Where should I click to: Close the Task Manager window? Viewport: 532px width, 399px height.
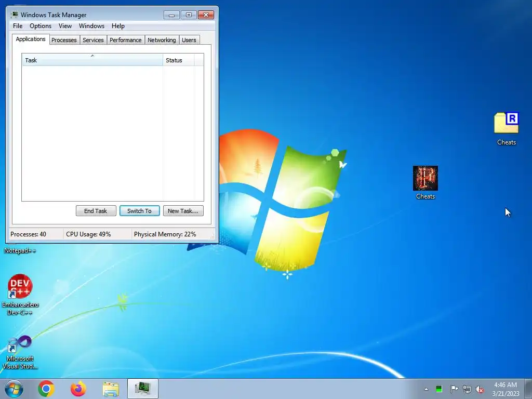coord(206,15)
